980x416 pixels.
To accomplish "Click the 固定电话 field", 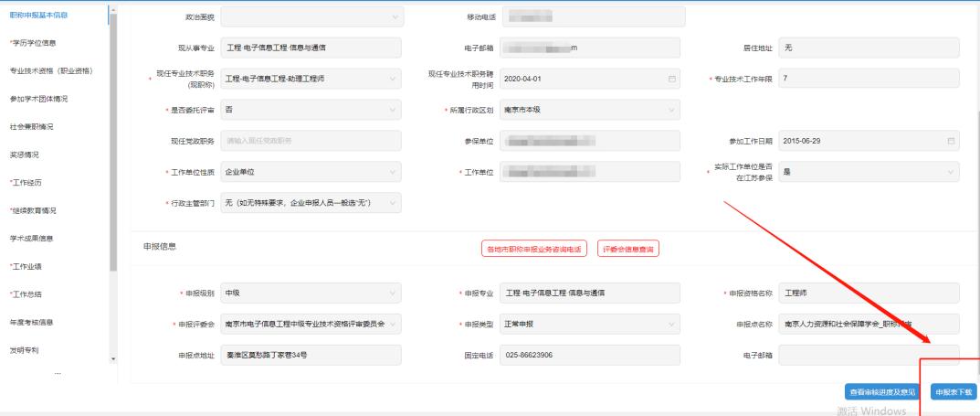I will coord(590,355).
